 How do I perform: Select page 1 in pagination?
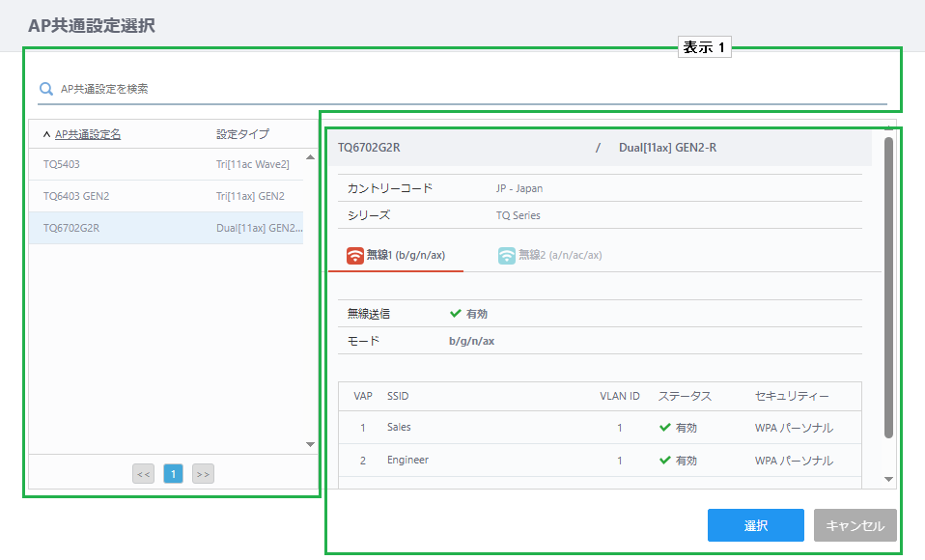point(173,474)
